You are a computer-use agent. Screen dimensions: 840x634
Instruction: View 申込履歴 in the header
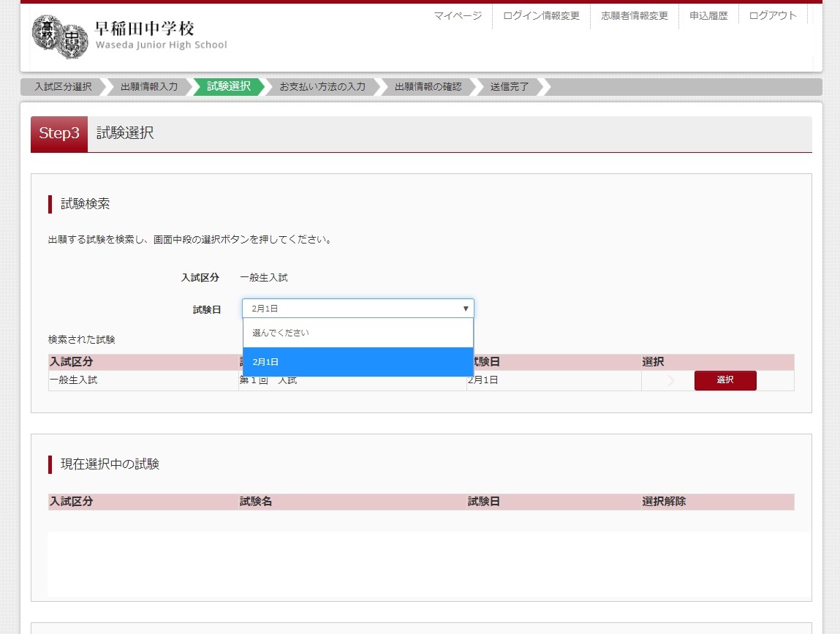[708, 15]
